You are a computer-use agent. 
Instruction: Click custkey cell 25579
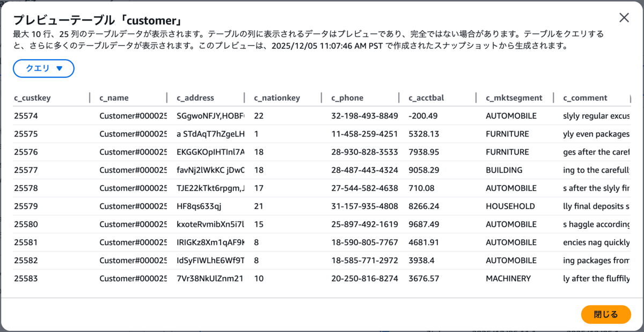coord(26,206)
